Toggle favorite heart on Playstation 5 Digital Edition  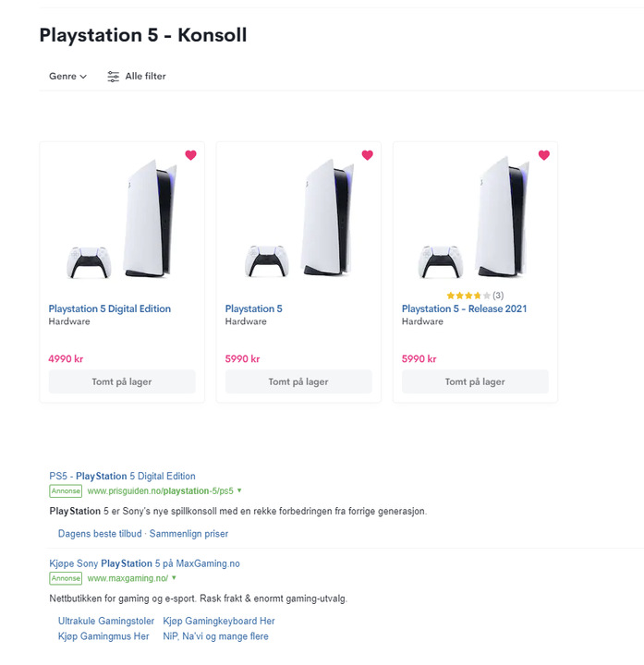pos(191,155)
